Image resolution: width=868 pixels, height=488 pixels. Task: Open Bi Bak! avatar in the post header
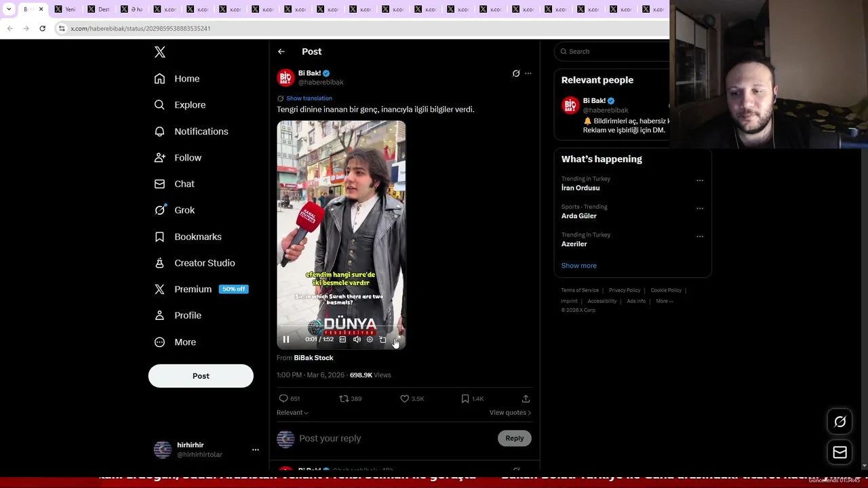[x=285, y=77]
